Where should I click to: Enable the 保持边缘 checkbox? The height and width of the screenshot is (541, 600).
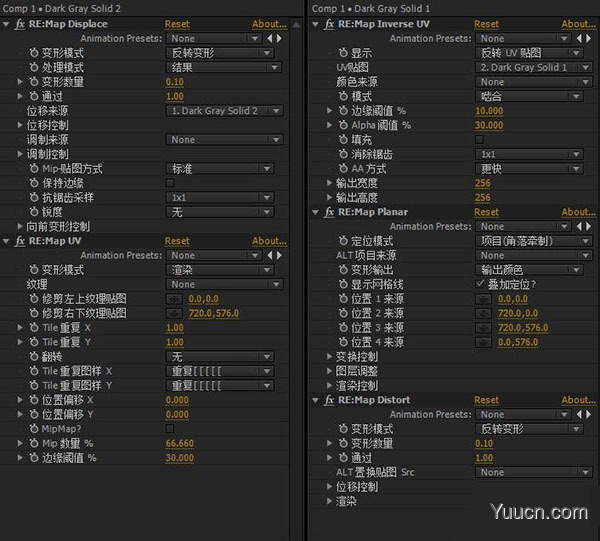tap(170, 183)
